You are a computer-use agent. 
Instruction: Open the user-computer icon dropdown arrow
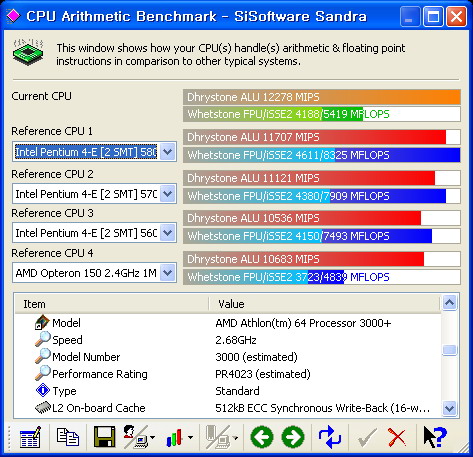coord(153,437)
